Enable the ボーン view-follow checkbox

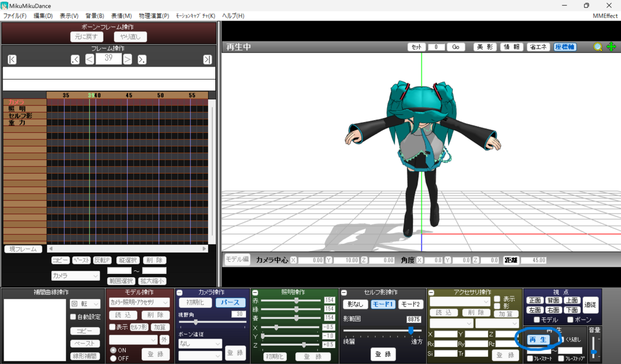[x=570, y=320]
